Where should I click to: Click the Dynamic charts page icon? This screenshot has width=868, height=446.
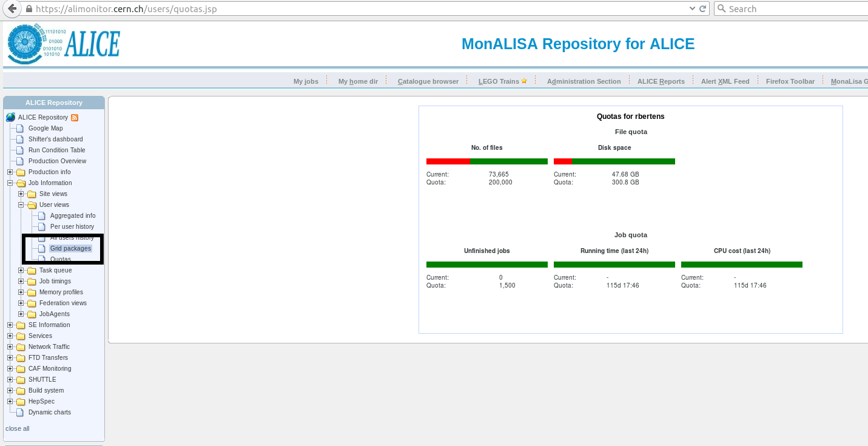click(x=20, y=412)
